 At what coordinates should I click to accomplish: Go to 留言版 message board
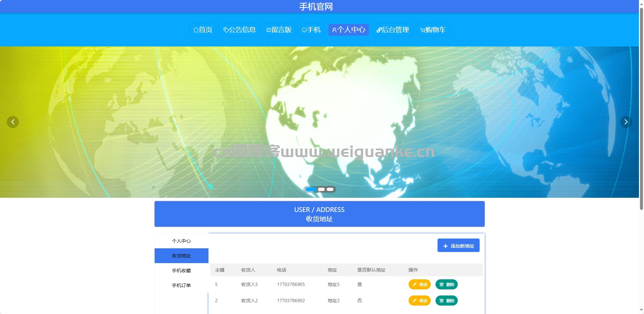pyautogui.click(x=279, y=30)
